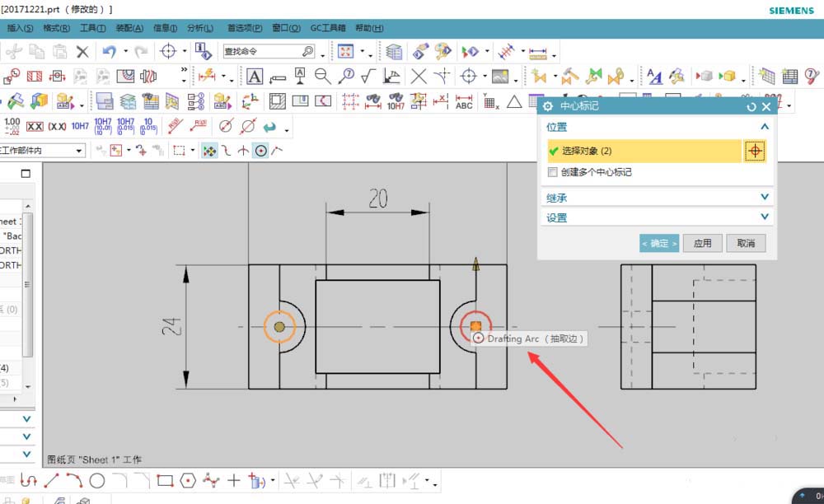Select the intersection symbol X icon
The width and height of the screenshot is (824, 504).
tap(419, 77)
